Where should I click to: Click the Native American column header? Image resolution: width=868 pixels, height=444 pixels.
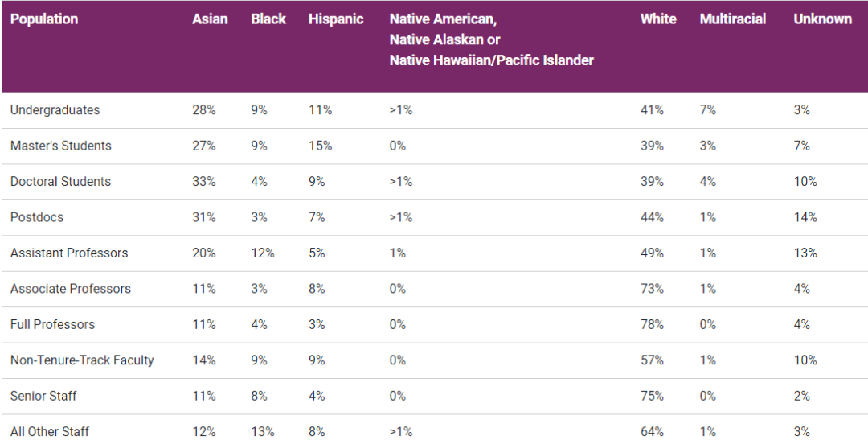pyautogui.click(x=491, y=39)
